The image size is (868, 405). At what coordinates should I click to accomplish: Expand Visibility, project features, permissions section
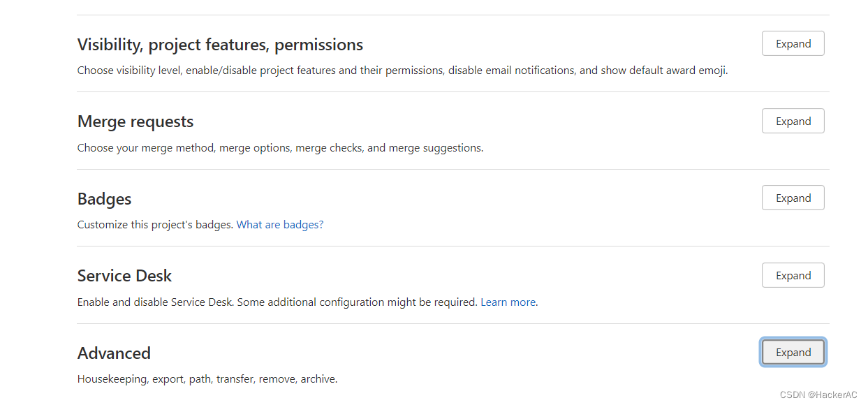[793, 44]
